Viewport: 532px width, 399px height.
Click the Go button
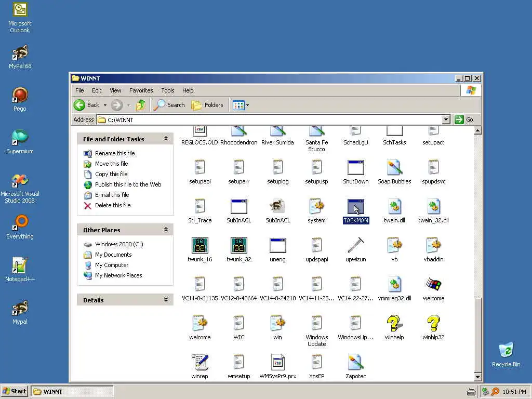tap(464, 119)
